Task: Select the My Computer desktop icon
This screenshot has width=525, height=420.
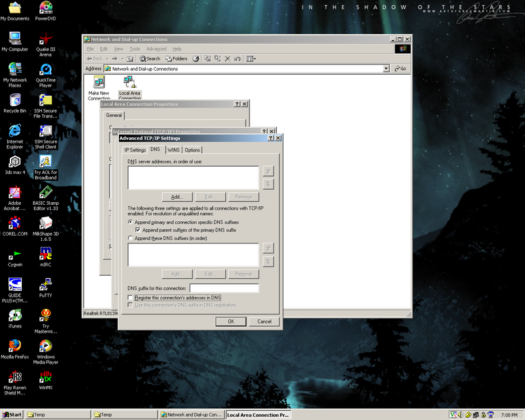Action: click(14, 42)
